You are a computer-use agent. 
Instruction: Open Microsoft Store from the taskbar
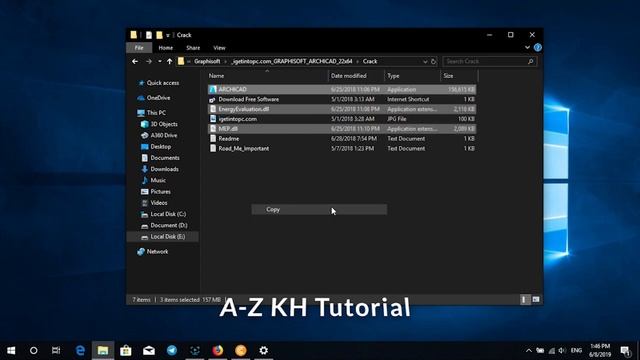[126, 351]
